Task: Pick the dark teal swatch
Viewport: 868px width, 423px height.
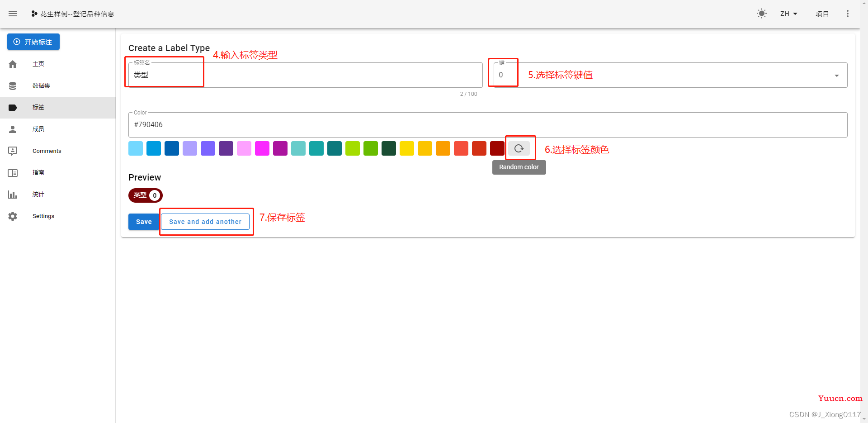Action: click(335, 148)
